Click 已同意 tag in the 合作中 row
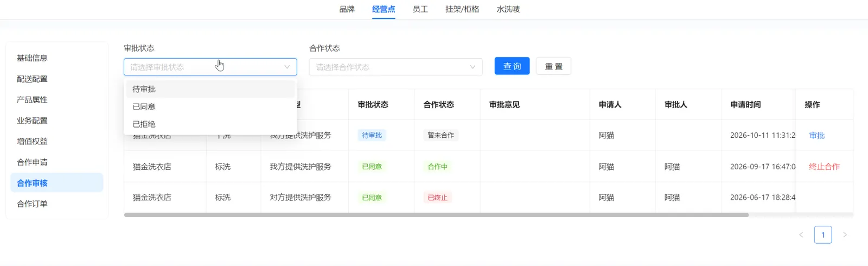 (372, 167)
